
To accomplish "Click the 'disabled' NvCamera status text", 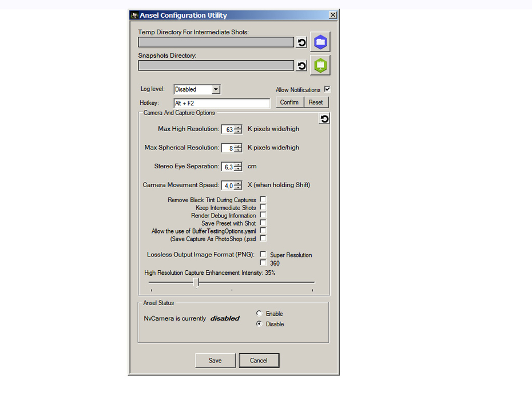I will pos(225,318).
